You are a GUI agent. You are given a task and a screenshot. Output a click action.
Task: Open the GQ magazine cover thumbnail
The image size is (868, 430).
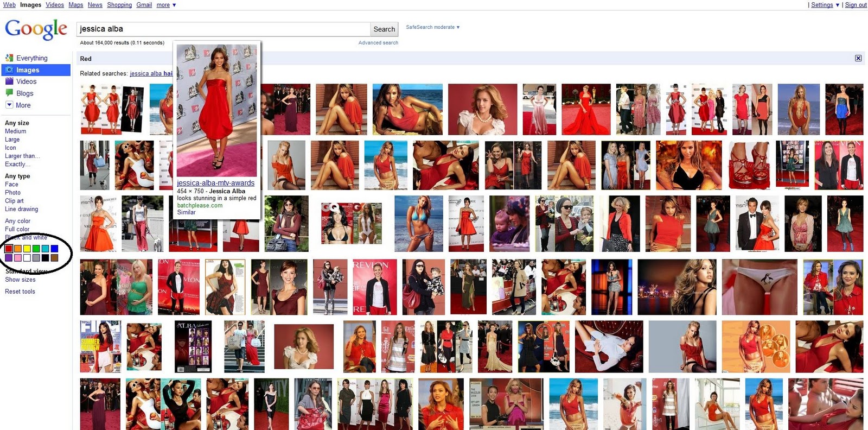pyautogui.click(x=351, y=223)
